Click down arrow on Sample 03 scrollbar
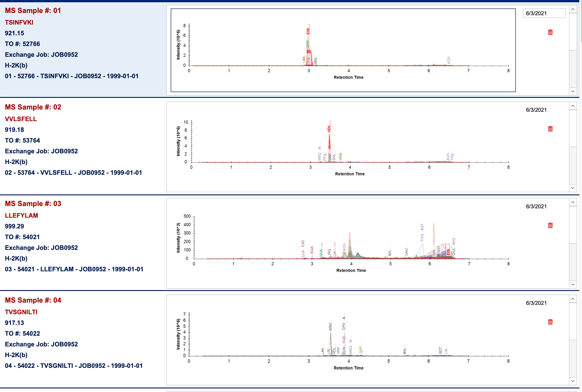Viewport: 582px width, 392px height. [573, 284]
